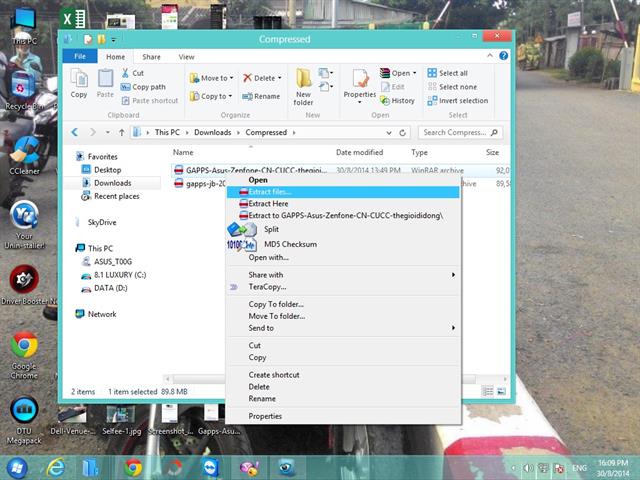Choose Extract to GAPPS-Asus-Zenfone folder option
The width and height of the screenshot is (640, 480).
(x=343, y=216)
